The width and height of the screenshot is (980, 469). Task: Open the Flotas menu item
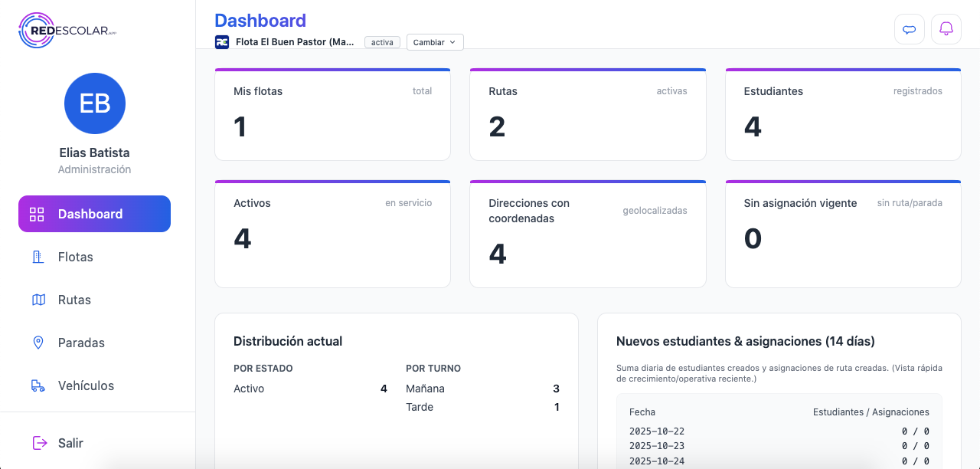(76, 257)
